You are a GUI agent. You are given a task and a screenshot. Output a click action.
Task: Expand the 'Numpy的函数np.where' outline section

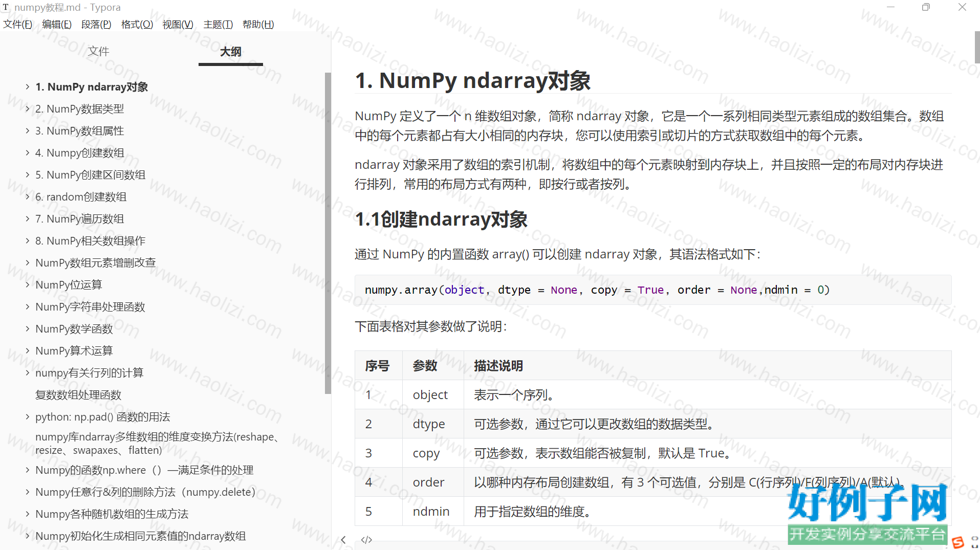pos(28,470)
